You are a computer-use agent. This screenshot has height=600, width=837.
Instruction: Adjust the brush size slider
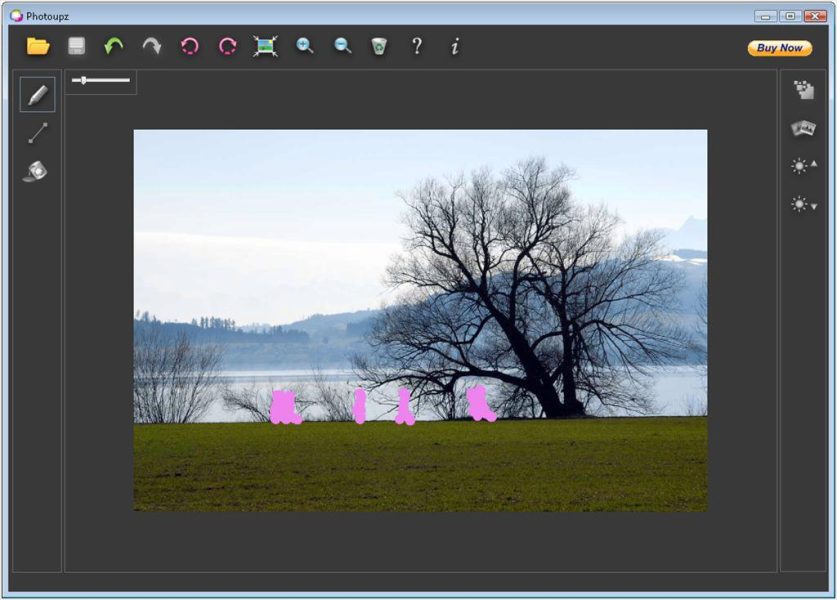pyautogui.click(x=84, y=80)
